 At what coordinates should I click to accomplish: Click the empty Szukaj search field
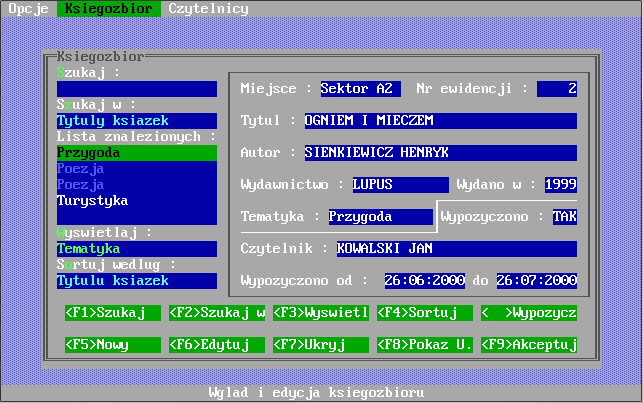pos(136,89)
